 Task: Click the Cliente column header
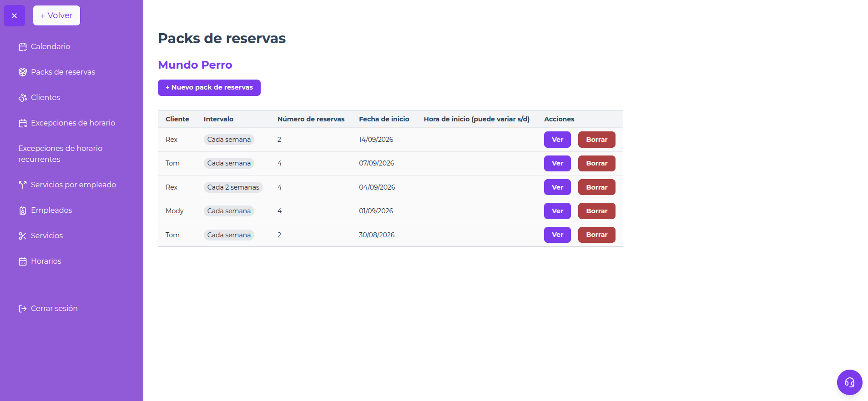click(177, 119)
